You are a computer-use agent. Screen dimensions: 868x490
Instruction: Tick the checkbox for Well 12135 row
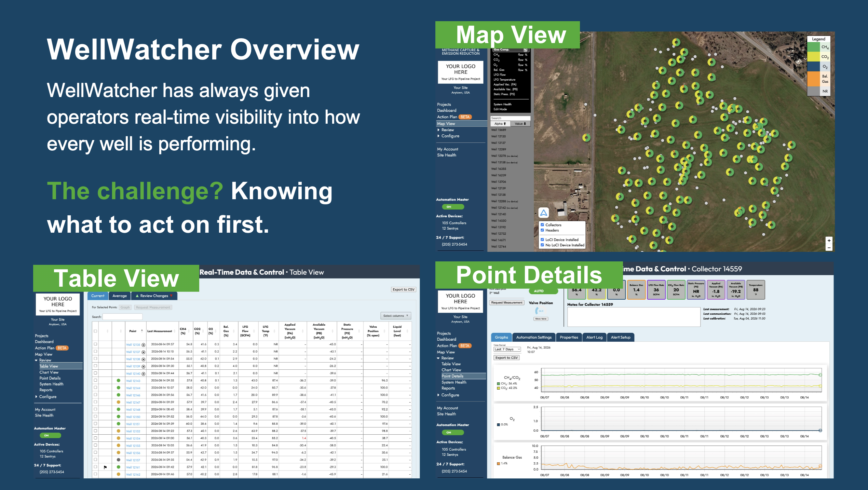coord(95,344)
